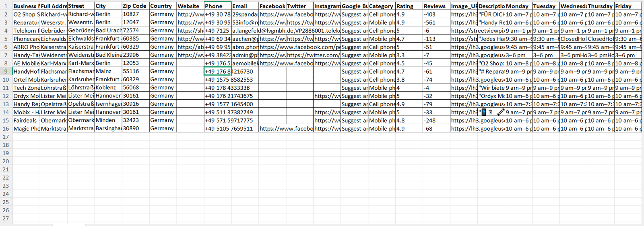Click zip code cell 30890
This screenshot has height=226, width=644.
coord(136,128)
